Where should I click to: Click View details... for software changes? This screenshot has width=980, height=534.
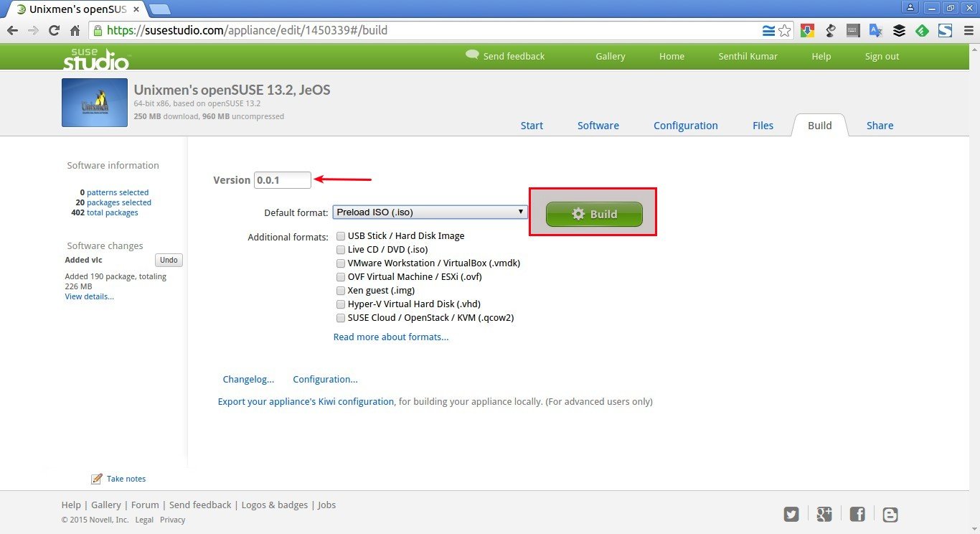89,296
